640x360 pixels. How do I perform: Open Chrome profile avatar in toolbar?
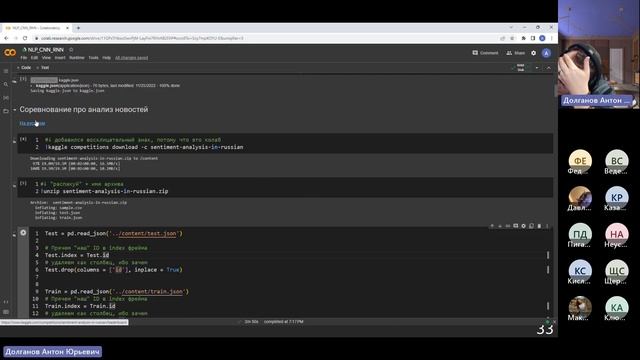click(x=542, y=38)
